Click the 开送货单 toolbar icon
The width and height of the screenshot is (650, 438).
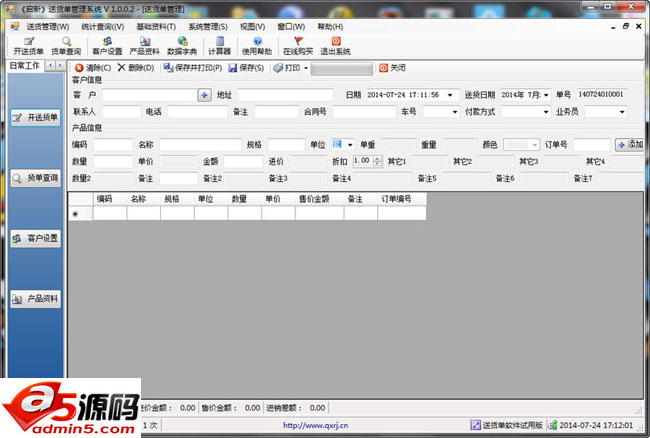click(28, 45)
